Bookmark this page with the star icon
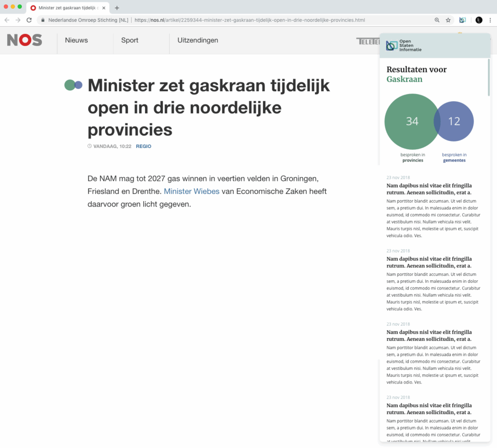This screenshot has height=448, width=497. point(448,20)
